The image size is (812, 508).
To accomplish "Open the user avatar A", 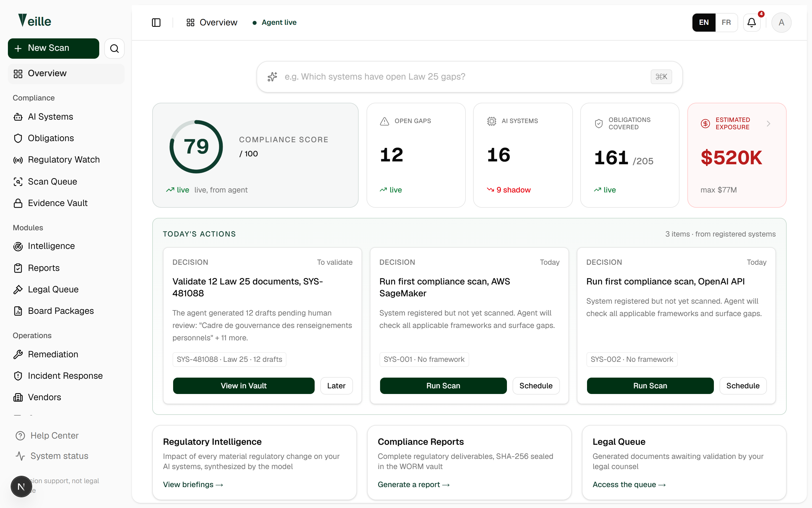I will (781, 23).
